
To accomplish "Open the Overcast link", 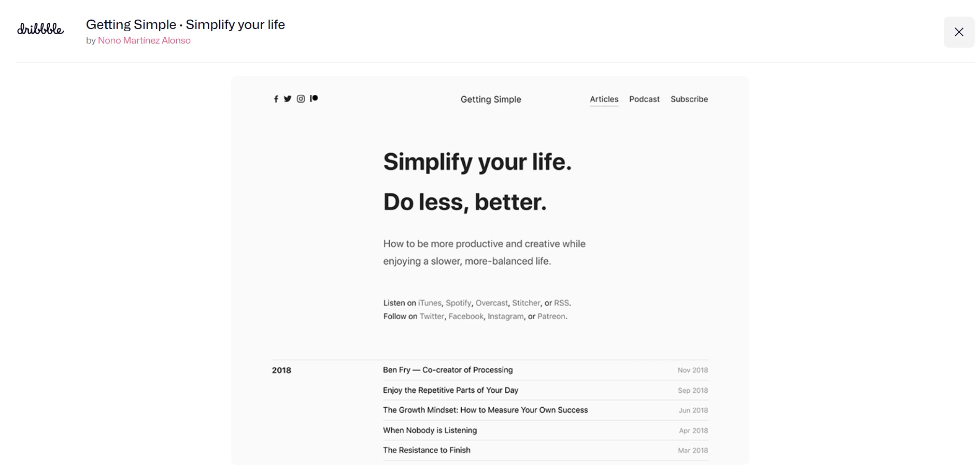I will (x=491, y=303).
